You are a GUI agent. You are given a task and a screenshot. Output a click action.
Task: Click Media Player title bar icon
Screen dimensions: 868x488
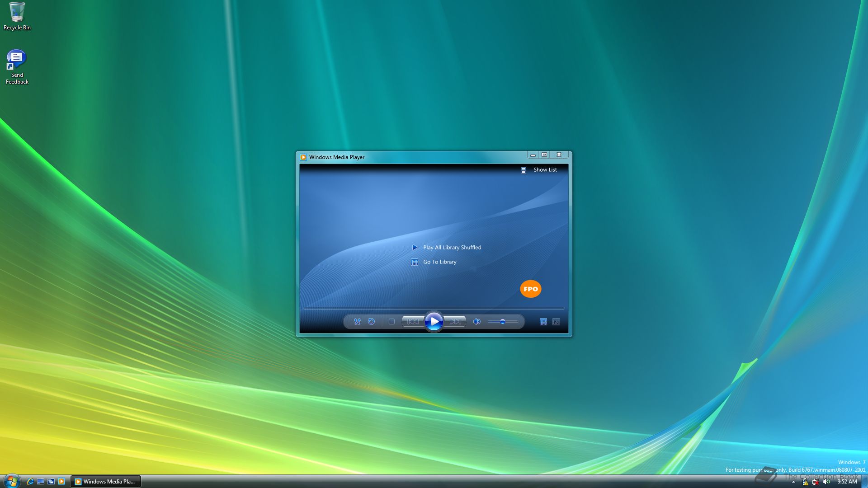tap(303, 157)
